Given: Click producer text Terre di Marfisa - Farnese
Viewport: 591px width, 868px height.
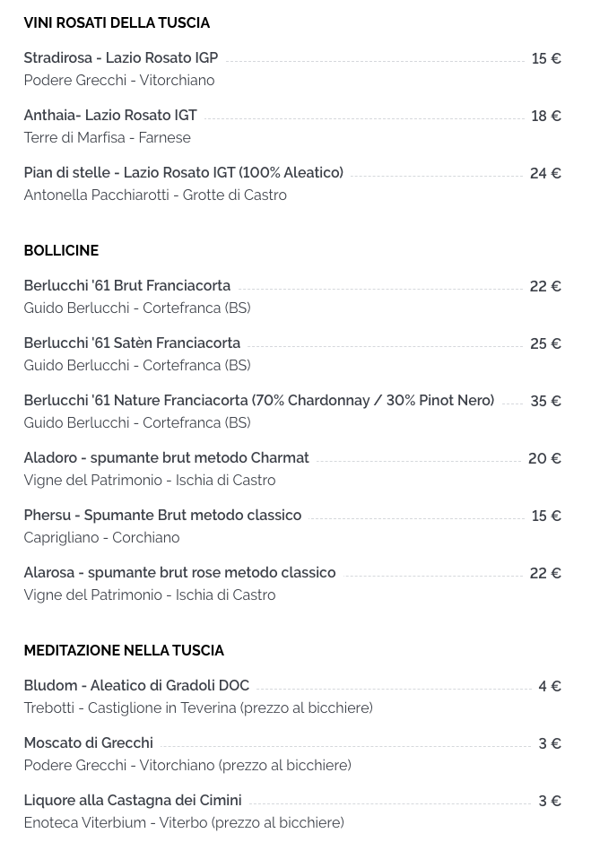Looking at the screenshot, I should [107, 137].
